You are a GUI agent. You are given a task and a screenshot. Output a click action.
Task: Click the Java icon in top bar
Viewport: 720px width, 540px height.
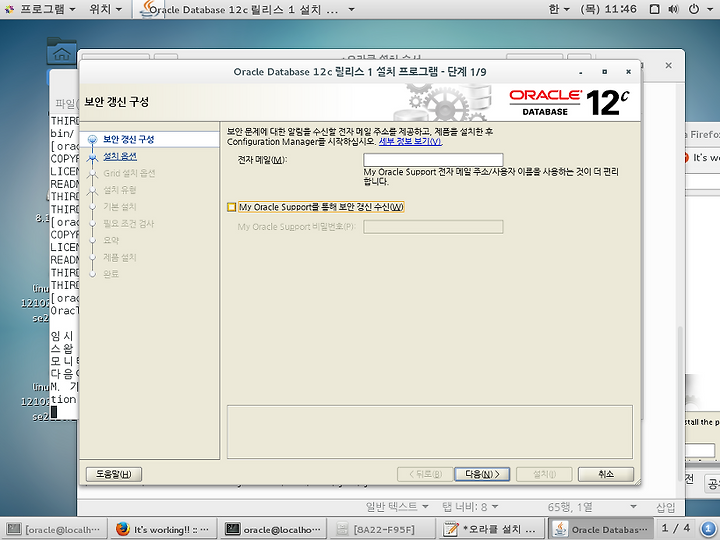pos(151,9)
